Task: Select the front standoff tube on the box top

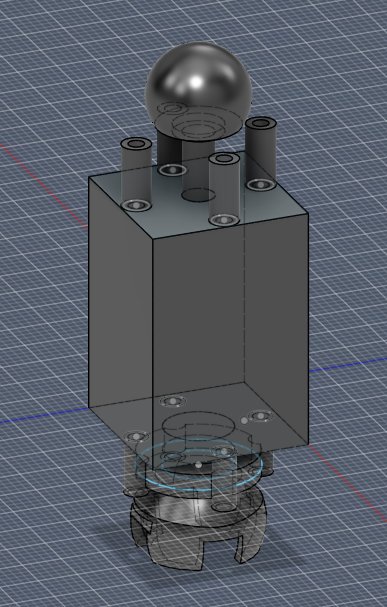Action: pos(224,190)
